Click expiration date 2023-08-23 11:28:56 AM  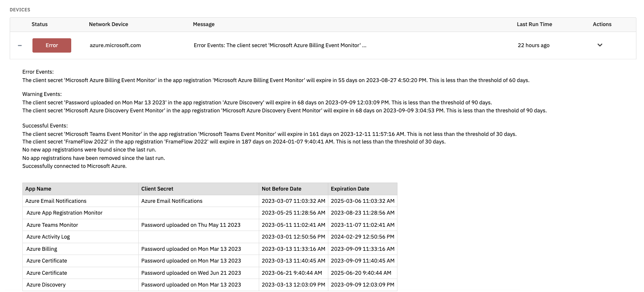pyautogui.click(x=362, y=213)
